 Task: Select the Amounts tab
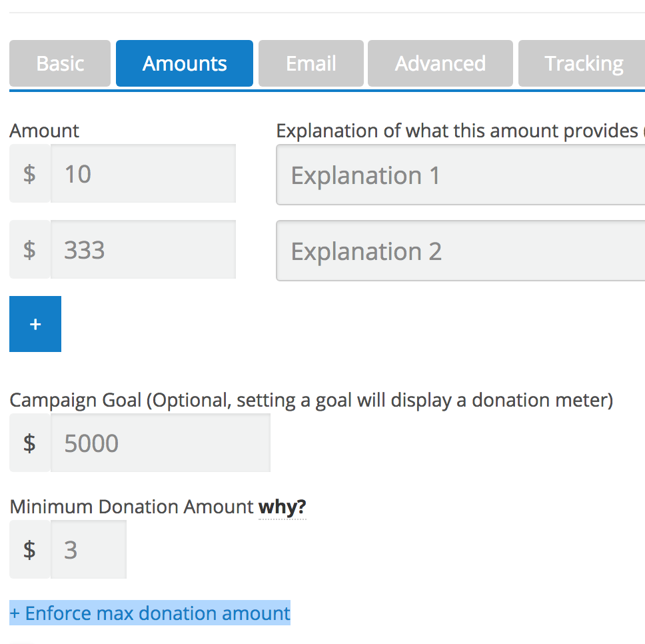point(185,63)
